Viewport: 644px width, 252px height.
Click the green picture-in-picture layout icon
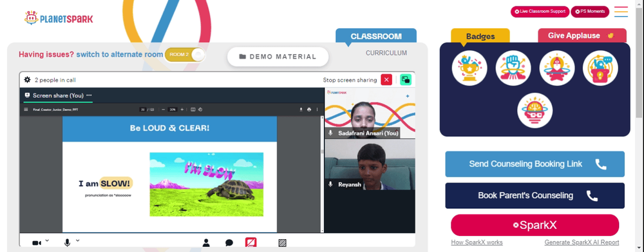405,80
